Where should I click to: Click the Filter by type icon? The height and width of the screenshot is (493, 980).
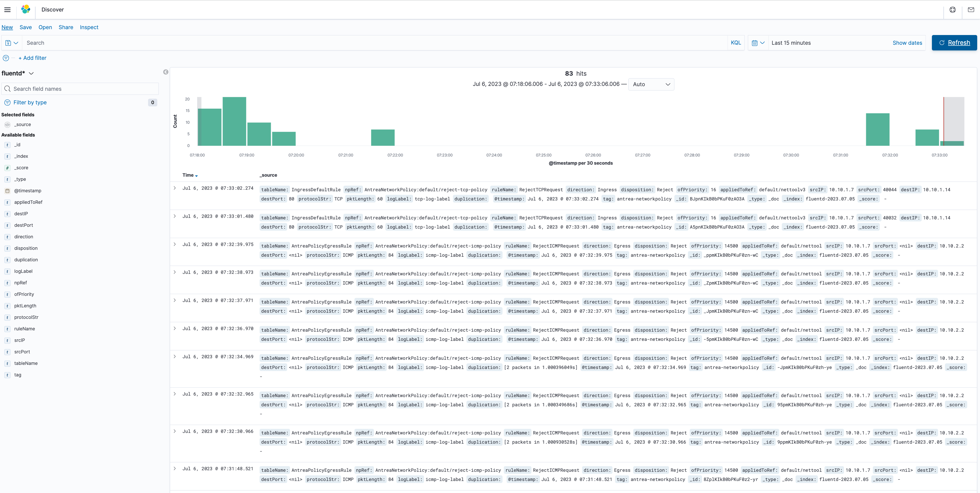click(x=7, y=103)
